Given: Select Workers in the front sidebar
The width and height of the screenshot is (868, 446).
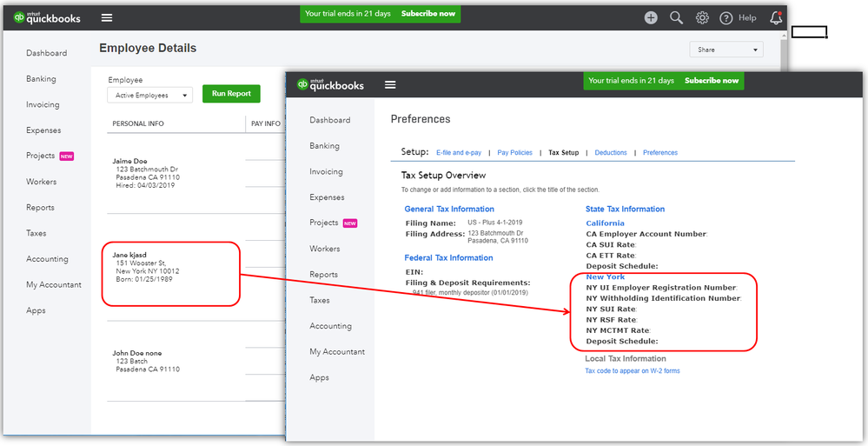Looking at the screenshot, I should click(324, 248).
